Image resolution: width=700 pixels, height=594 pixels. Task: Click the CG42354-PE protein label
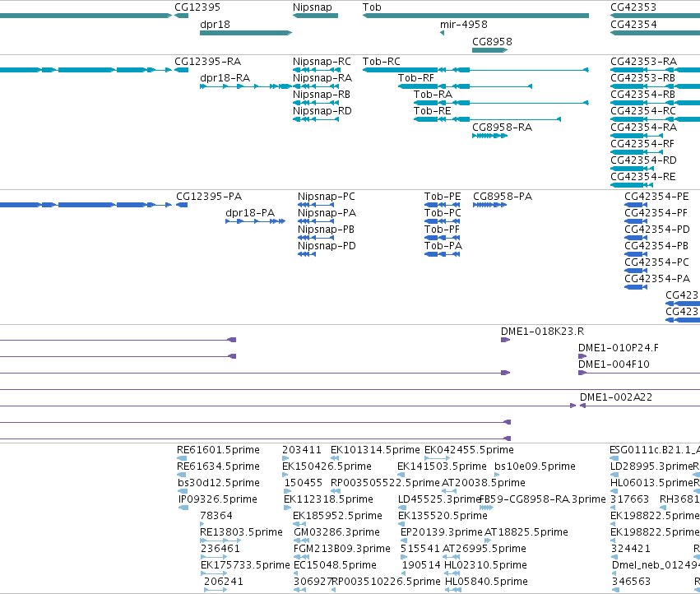click(x=656, y=197)
